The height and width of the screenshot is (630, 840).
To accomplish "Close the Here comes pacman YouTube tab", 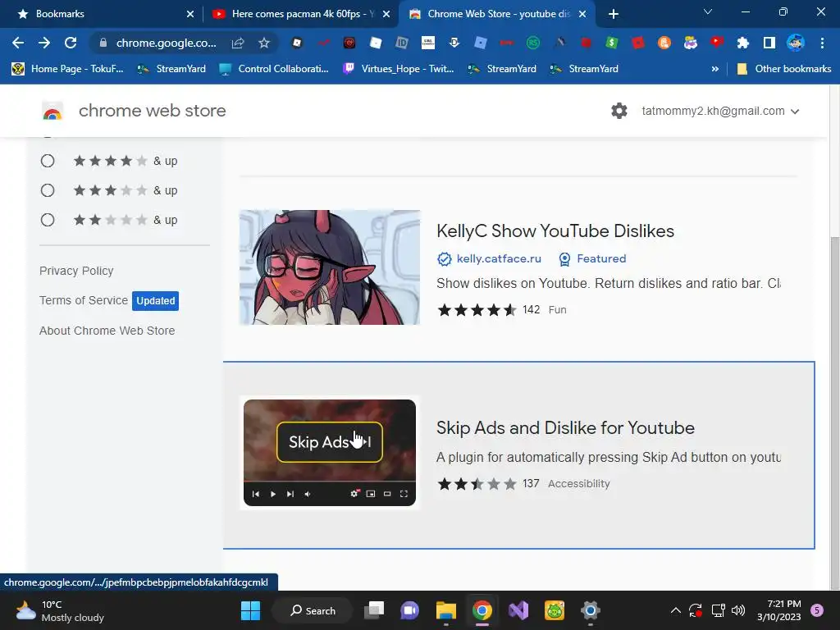I will pyautogui.click(x=386, y=14).
